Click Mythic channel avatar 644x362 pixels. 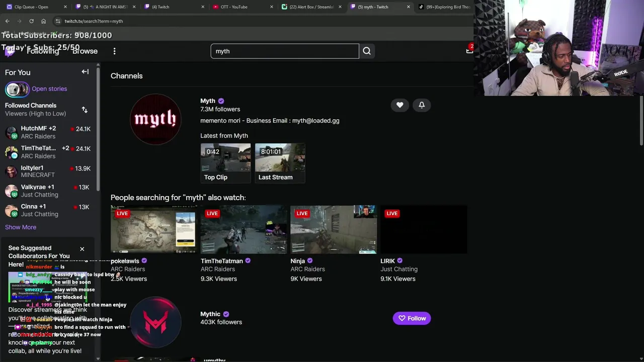coord(155,322)
